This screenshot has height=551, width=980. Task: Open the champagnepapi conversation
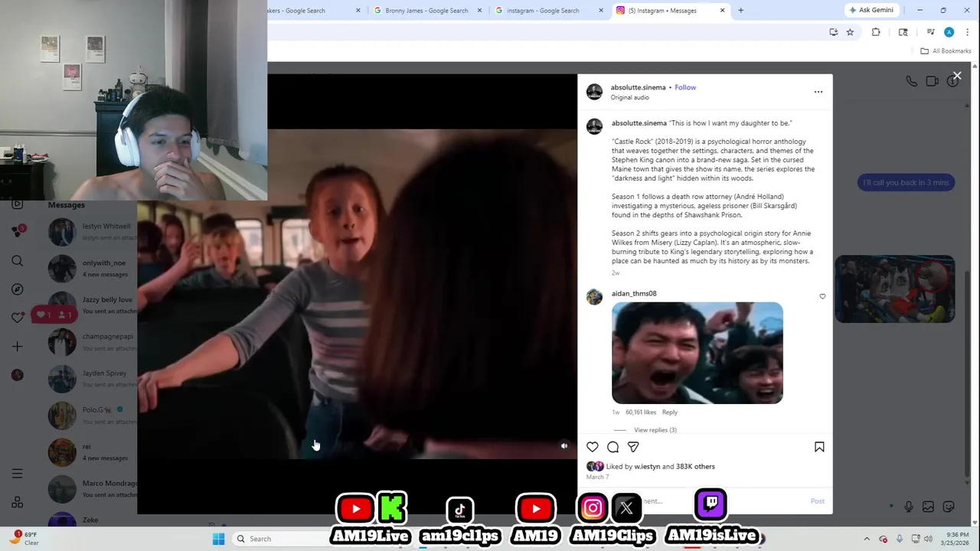pos(92,342)
